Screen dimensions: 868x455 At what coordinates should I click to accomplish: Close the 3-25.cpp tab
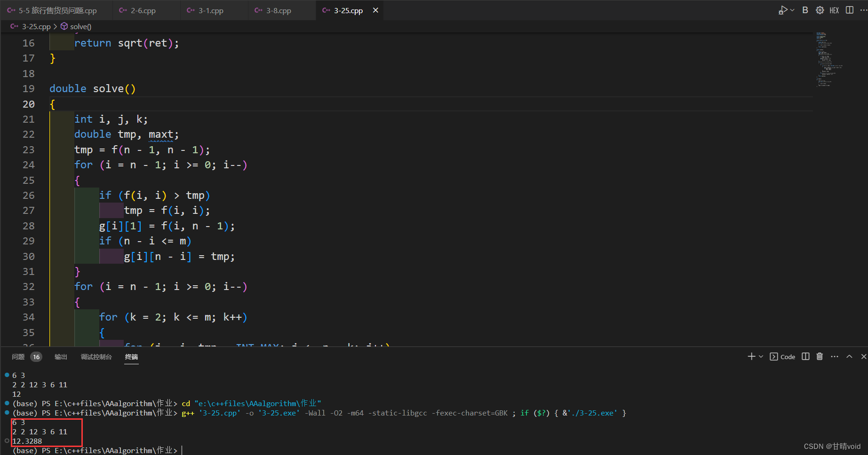point(375,10)
